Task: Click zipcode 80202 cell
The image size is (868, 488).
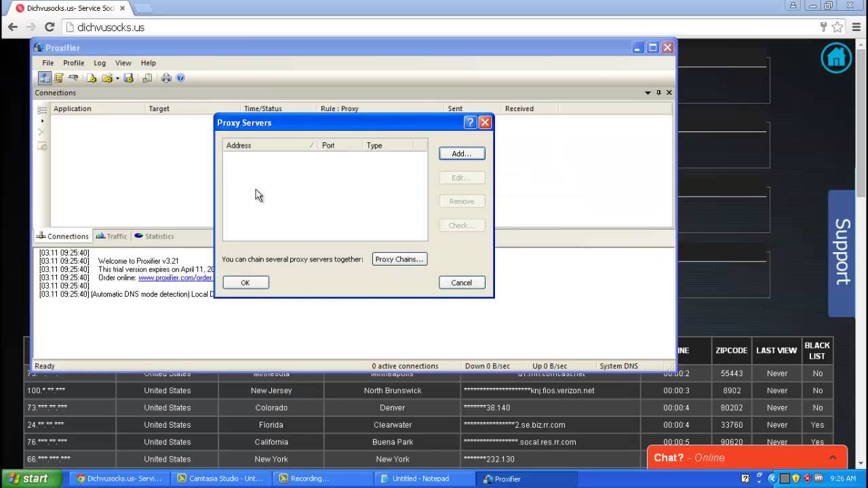Action: click(x=732, y=407)
